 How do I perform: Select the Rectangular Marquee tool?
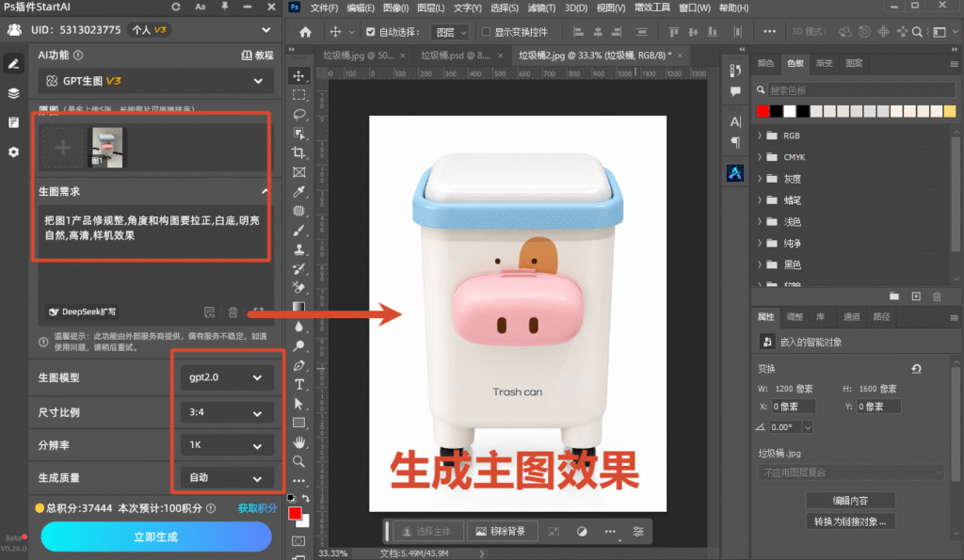(x=298, y=95)
